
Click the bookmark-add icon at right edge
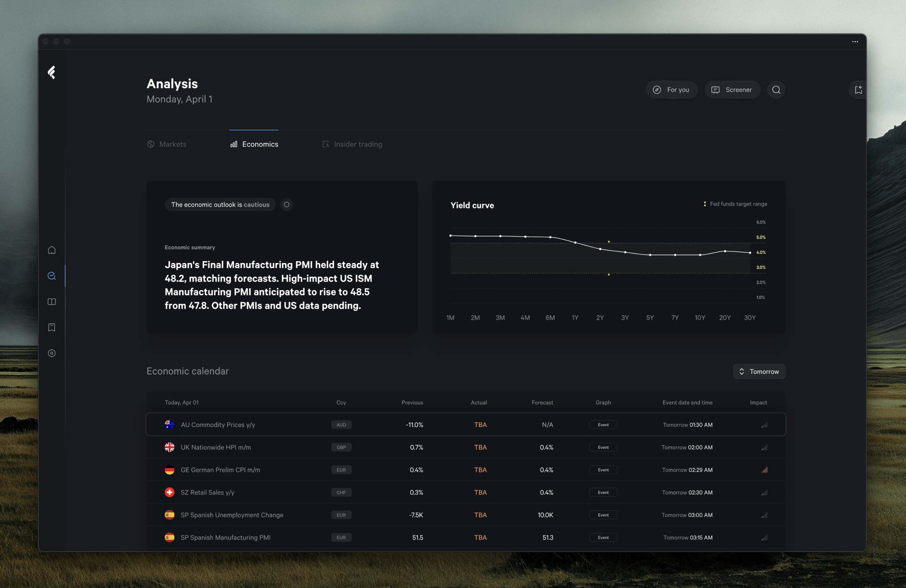click(x=858, y=90)
